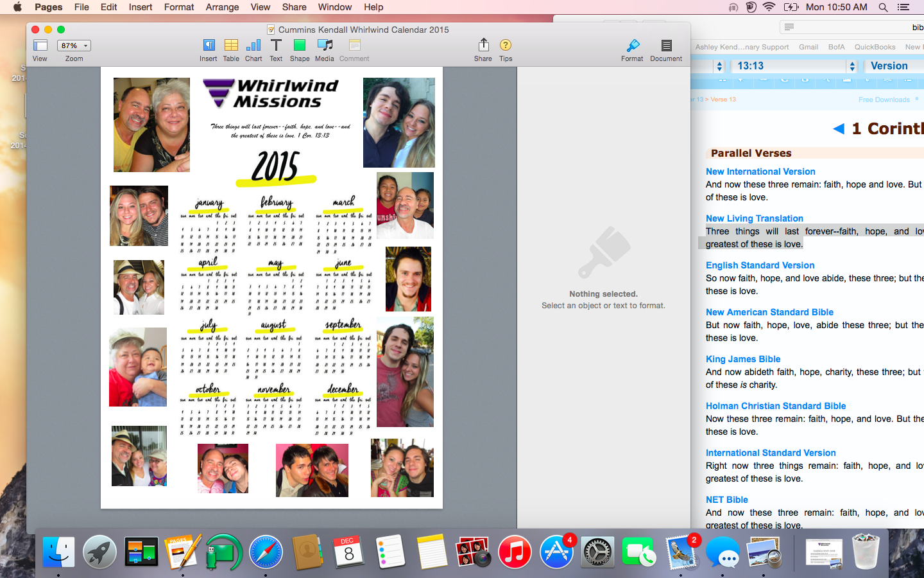Select the yellow-highlighted 2015 heading
Viewport: 924px width, 578px height.
click(276, 168)
